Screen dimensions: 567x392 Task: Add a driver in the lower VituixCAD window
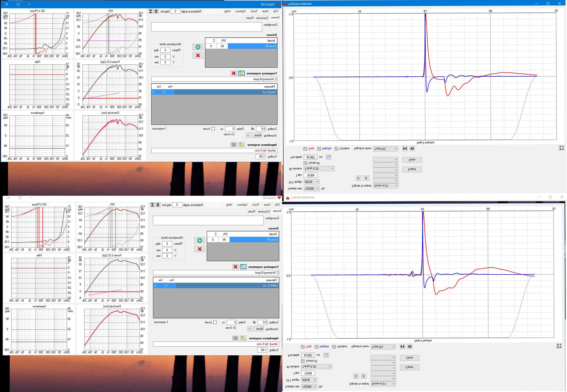[x=199, y=240]
